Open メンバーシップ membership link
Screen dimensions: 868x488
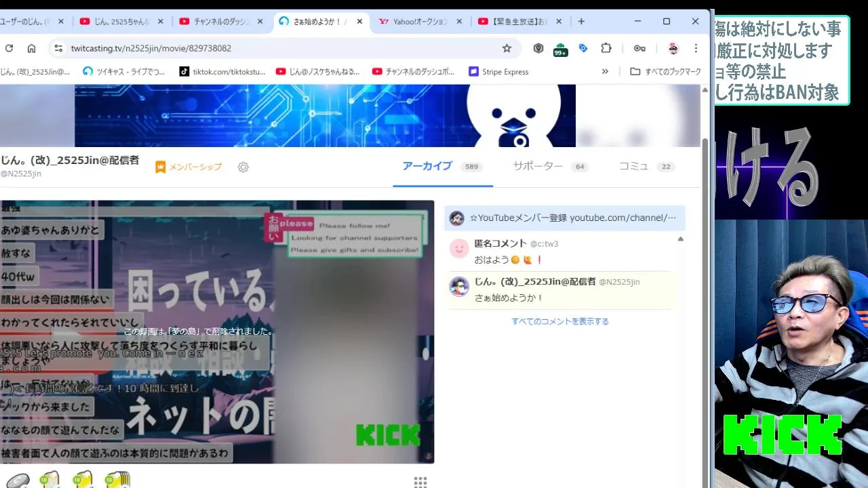click(189, 167)
